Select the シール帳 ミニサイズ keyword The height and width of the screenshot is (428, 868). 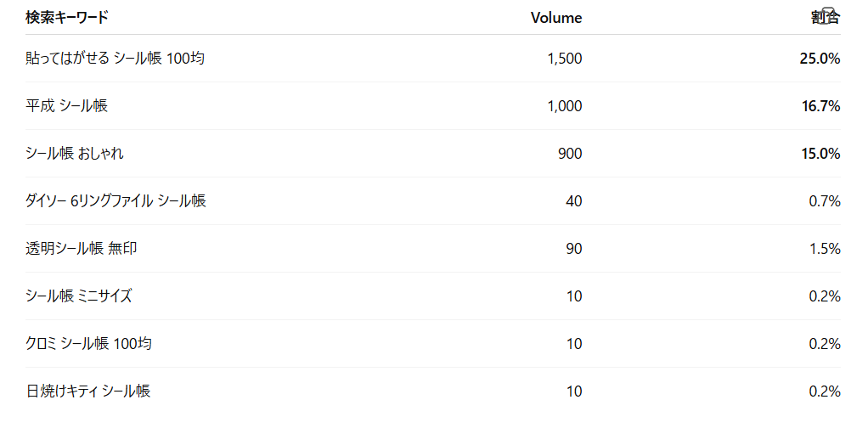coord(78,296)
